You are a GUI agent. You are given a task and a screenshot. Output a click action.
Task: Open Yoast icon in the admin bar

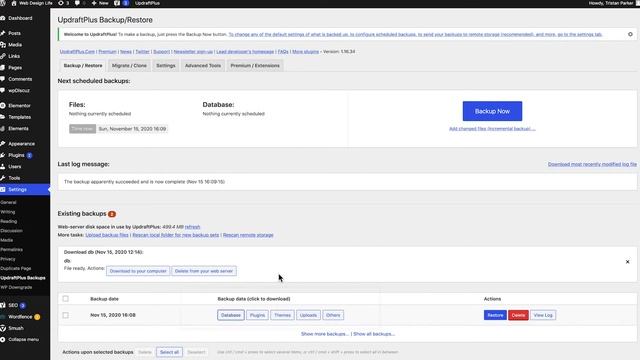tap(117, 3)
